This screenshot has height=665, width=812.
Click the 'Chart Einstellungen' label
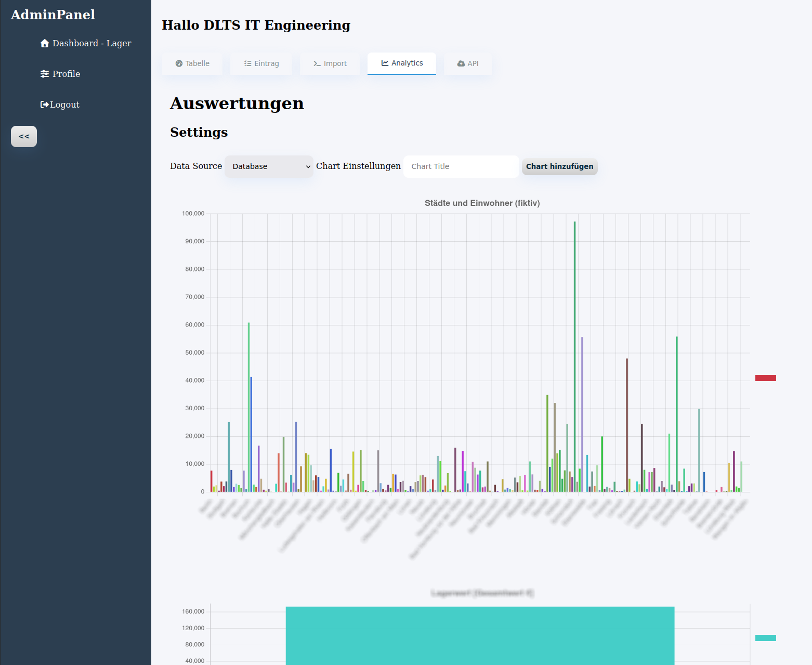click(358, 166)
